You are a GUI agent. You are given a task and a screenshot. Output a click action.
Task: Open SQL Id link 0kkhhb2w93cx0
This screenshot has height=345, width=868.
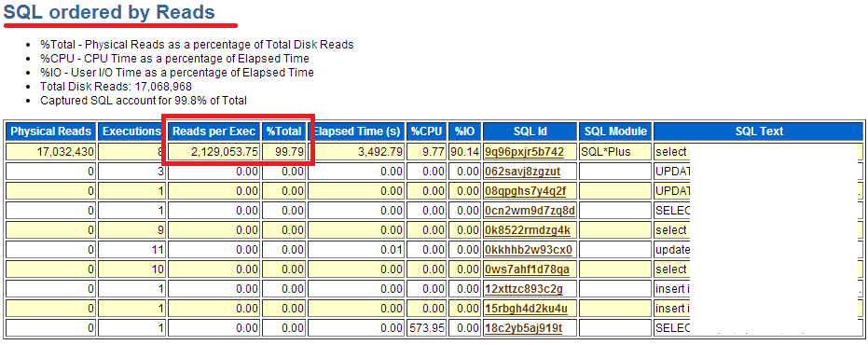[528, 250]
